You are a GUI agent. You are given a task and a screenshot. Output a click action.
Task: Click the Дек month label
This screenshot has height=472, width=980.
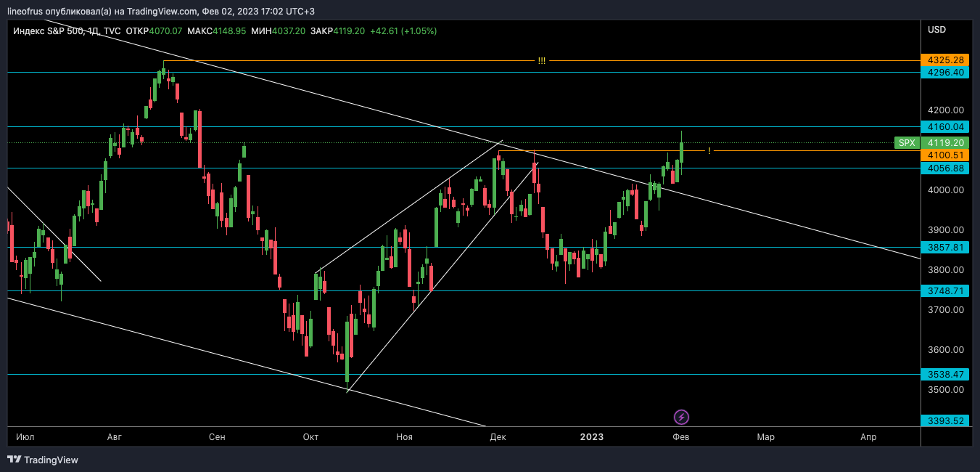click(498, 436)
